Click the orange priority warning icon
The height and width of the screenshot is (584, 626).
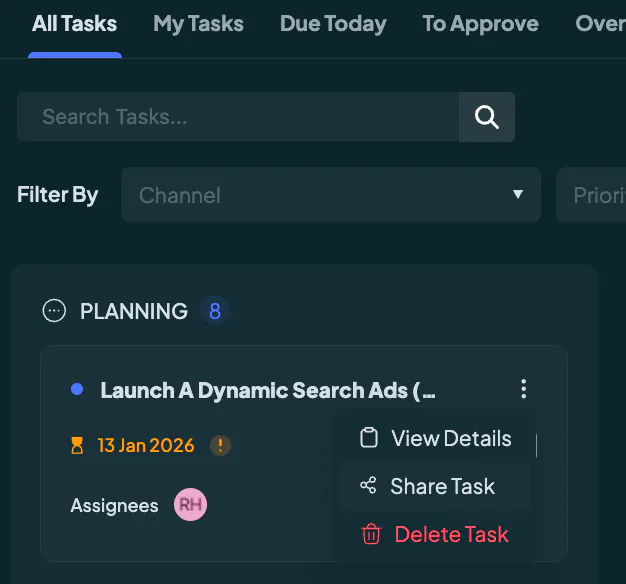pyautogui.click(x=220, y=445)
